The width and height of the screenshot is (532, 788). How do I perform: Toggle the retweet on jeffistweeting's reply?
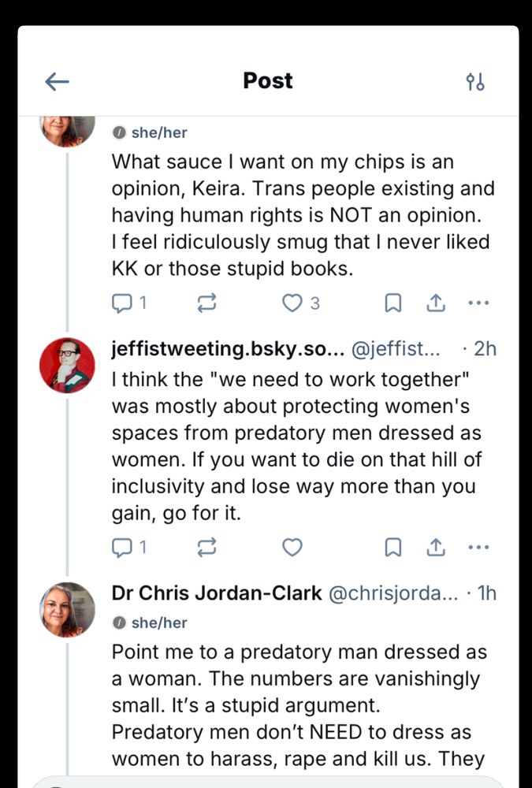pyautogui.click(x=206, y=547)
